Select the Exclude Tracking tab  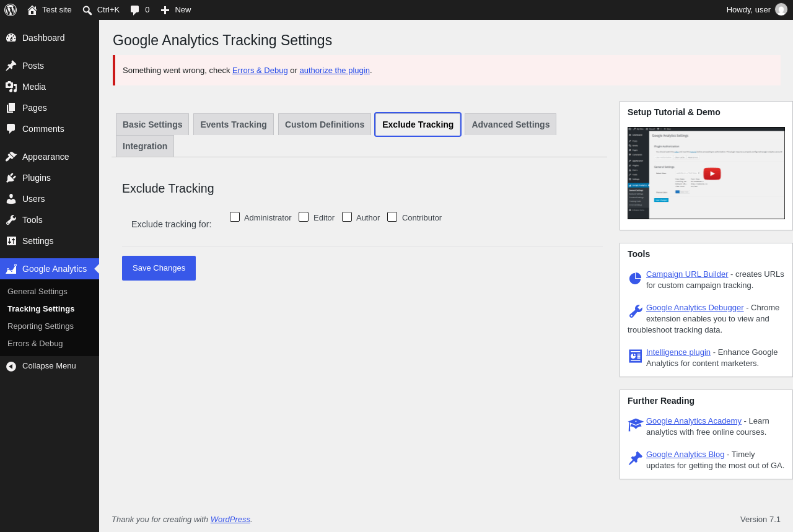click(x=418, y=124)
